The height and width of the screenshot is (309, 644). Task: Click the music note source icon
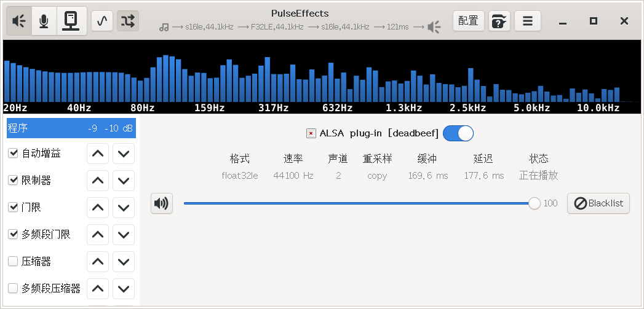pos(164,28)
